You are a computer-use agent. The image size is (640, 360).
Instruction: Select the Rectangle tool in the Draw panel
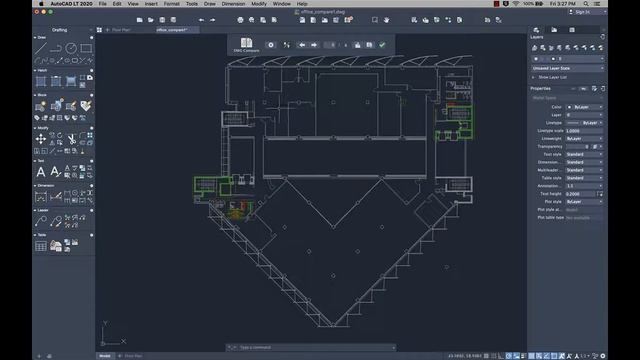pyautogui.click(x=86, y=48)
